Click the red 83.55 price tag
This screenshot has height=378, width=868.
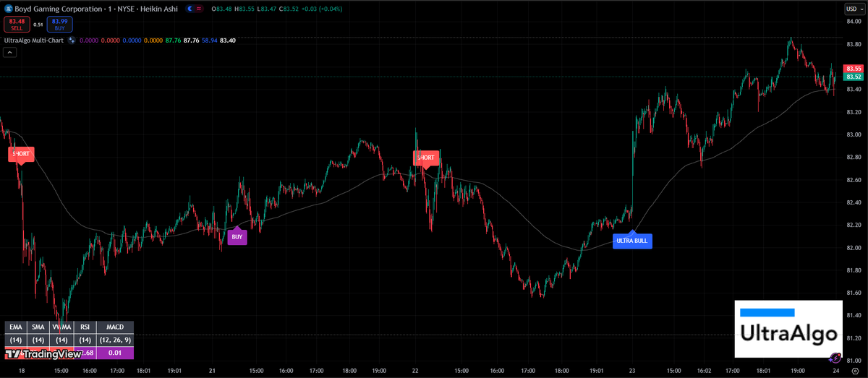click(x=854, y=68)
